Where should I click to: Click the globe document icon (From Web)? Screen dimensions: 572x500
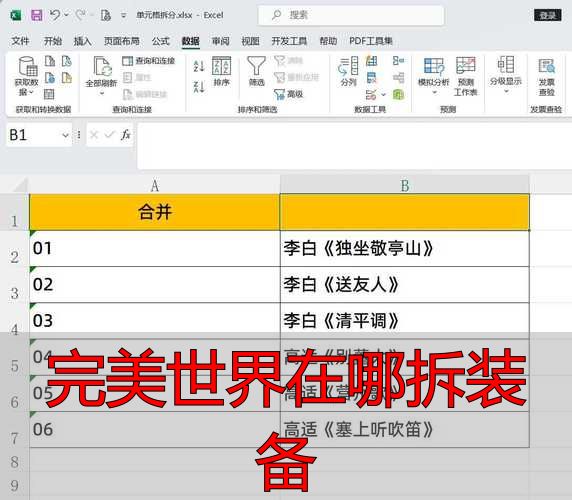point(50,78)
